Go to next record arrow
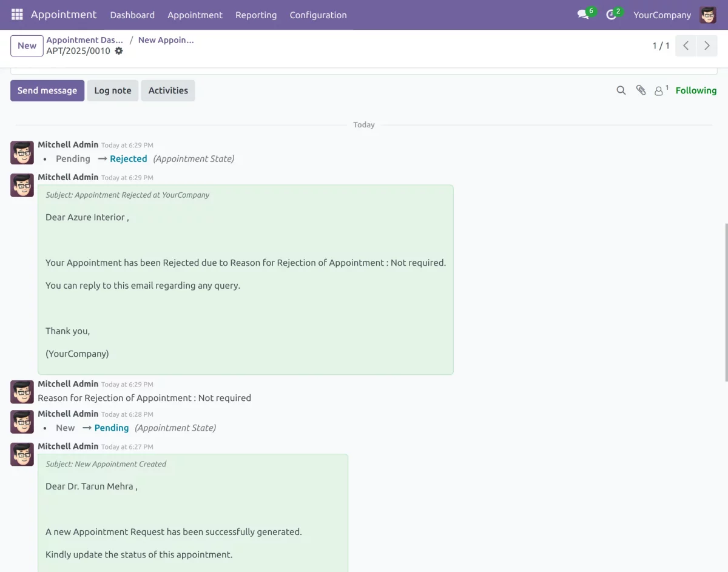The image size is (728, 572). coord(707,45)
